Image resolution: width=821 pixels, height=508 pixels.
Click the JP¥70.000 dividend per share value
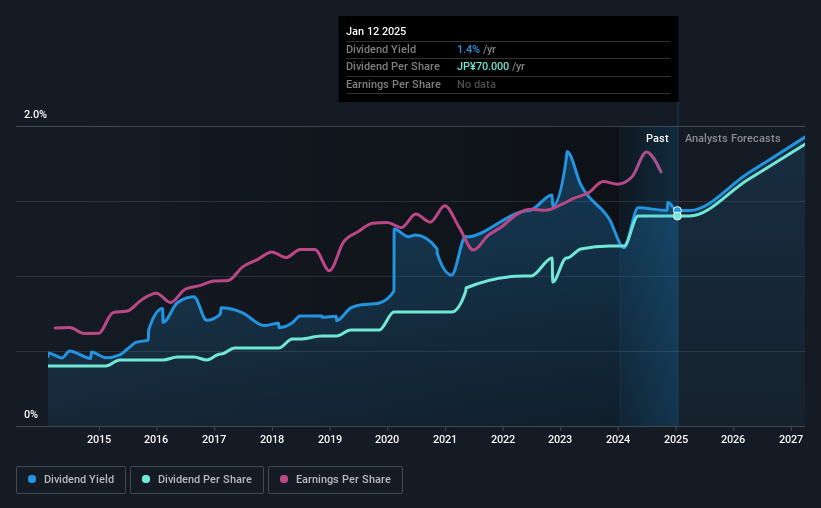pos(483,67)
